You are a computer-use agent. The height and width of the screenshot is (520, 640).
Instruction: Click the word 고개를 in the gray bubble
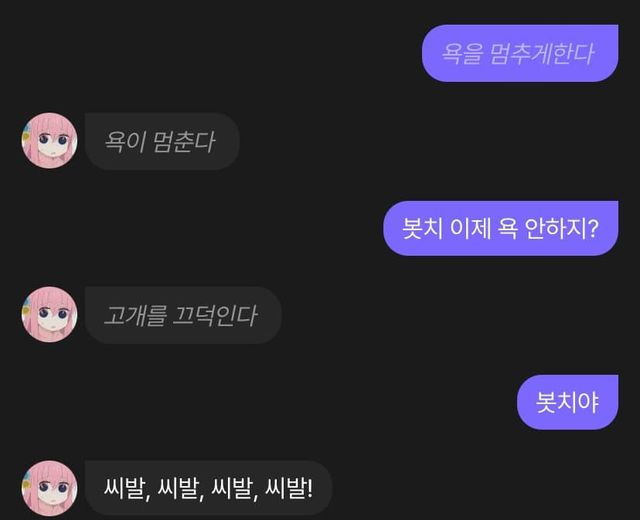click(x=135, y=315)
